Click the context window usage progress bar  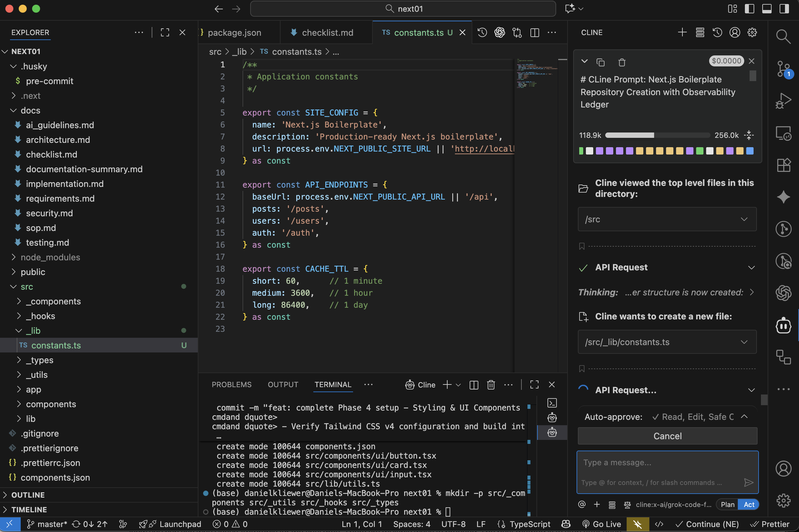pos(657,136)
